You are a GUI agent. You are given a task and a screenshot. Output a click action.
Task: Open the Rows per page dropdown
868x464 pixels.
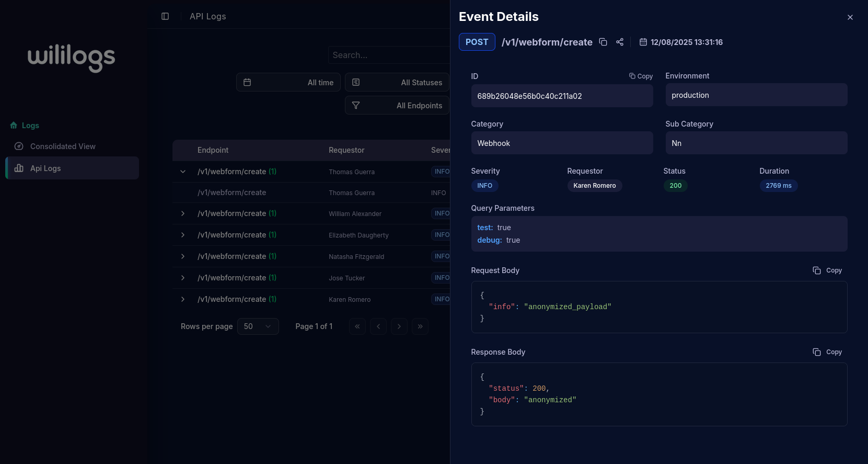click(258, 326)
